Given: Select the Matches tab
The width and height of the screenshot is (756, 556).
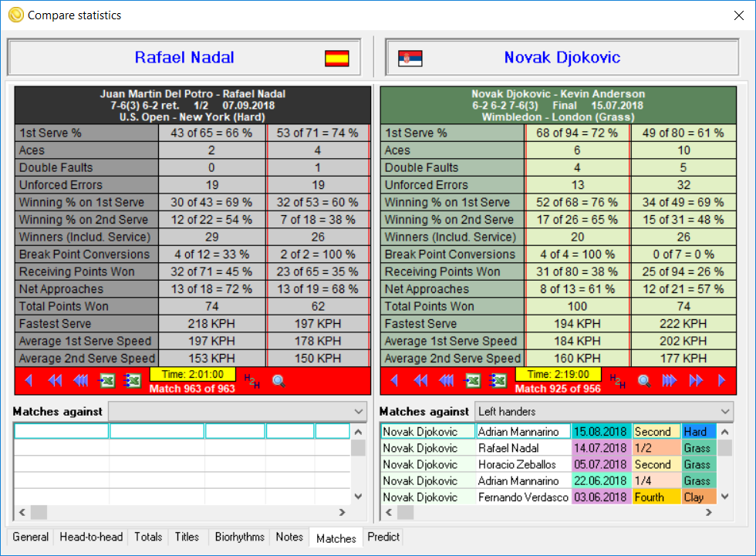Looking at the screenshot, I should point(336,538).
